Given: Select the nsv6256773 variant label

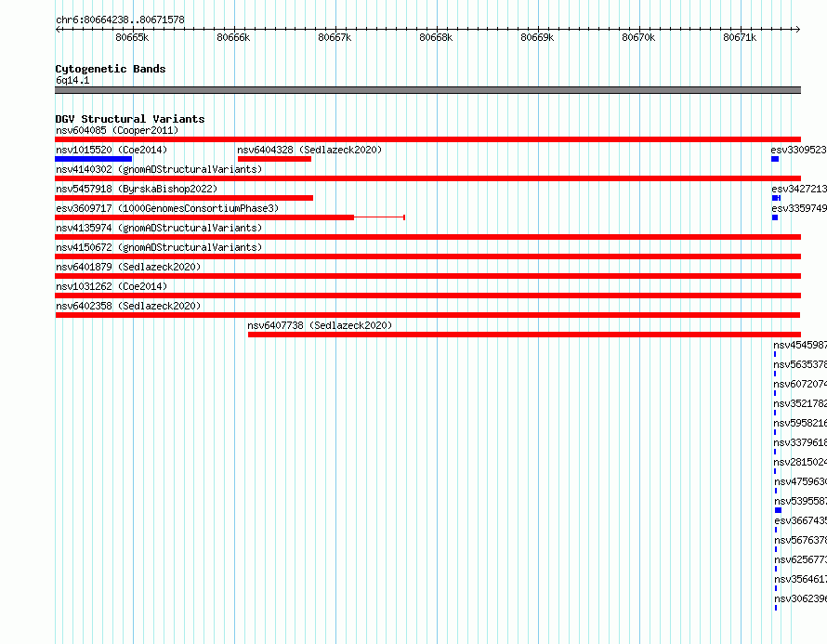Looking at the screenshot, I should pyautogui.click(x=801, y=559).
